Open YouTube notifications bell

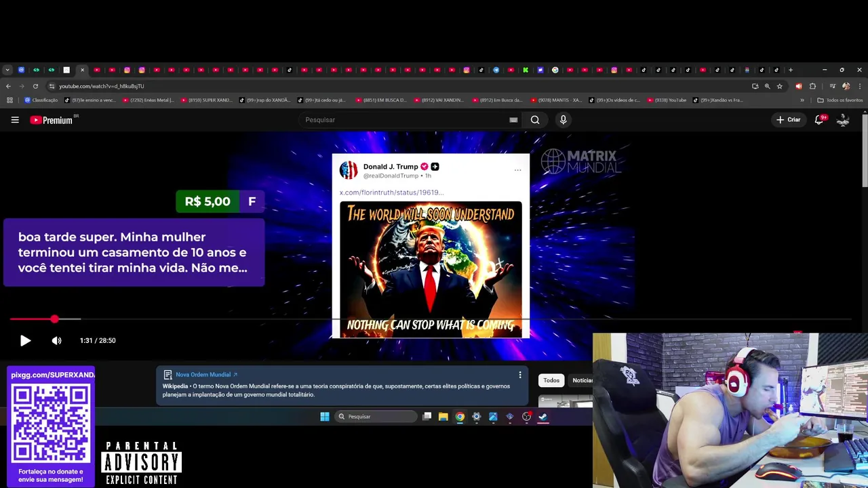tap(819, 120)
